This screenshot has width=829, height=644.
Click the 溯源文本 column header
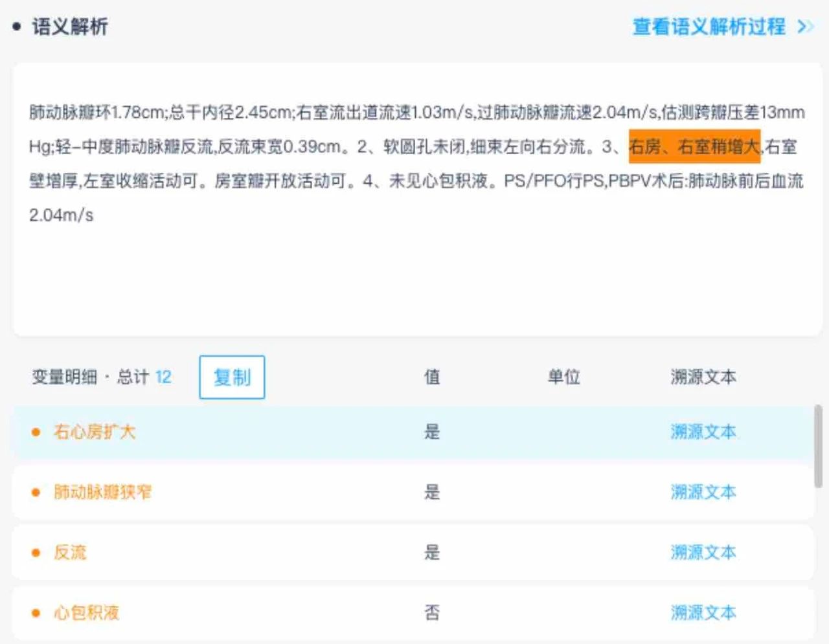click(703, 377)
